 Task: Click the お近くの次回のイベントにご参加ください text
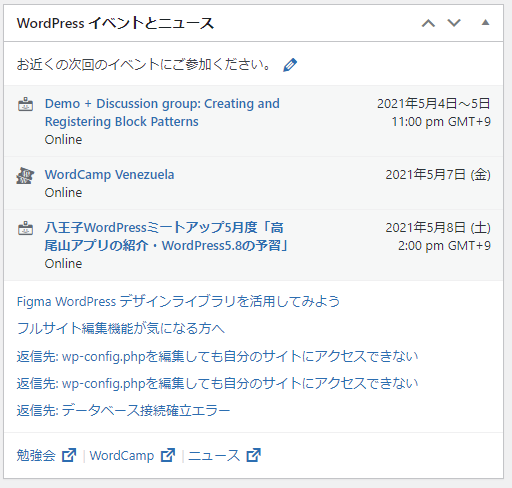tap(143, 64)
